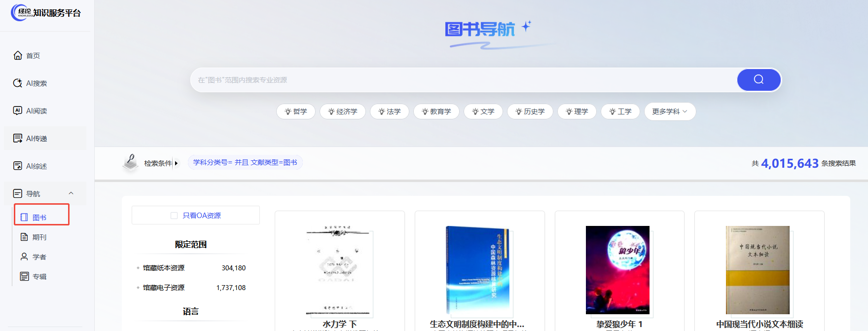Click the 导航 navigation icon
The image size is (868, 331).
(x=18, y=193)
